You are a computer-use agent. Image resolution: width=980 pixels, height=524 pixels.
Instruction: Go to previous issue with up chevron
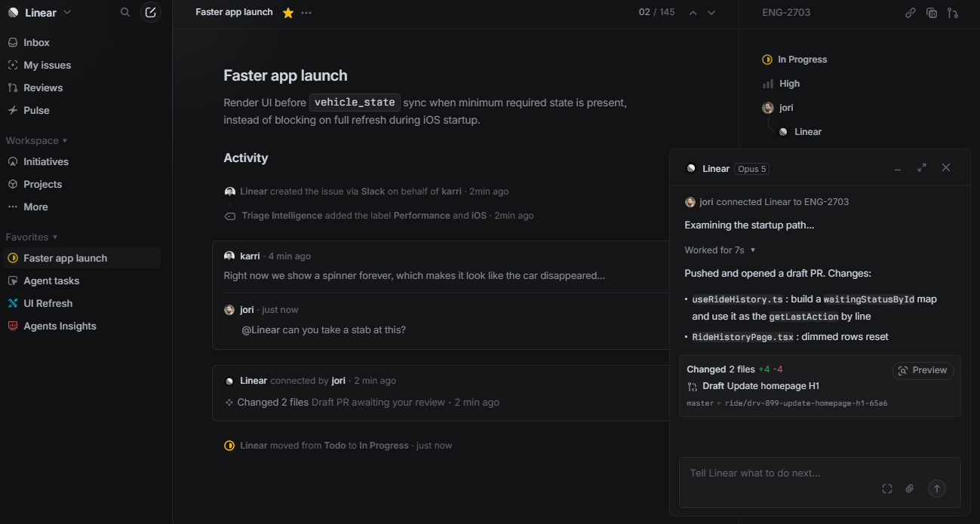coord(693,13)
